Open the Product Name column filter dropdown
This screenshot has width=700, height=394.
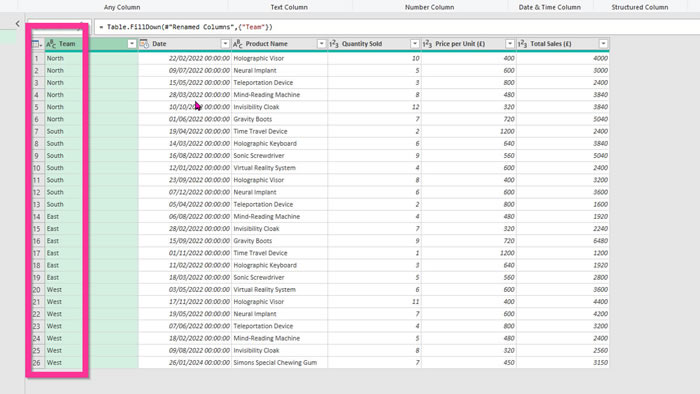pos(321,44)
